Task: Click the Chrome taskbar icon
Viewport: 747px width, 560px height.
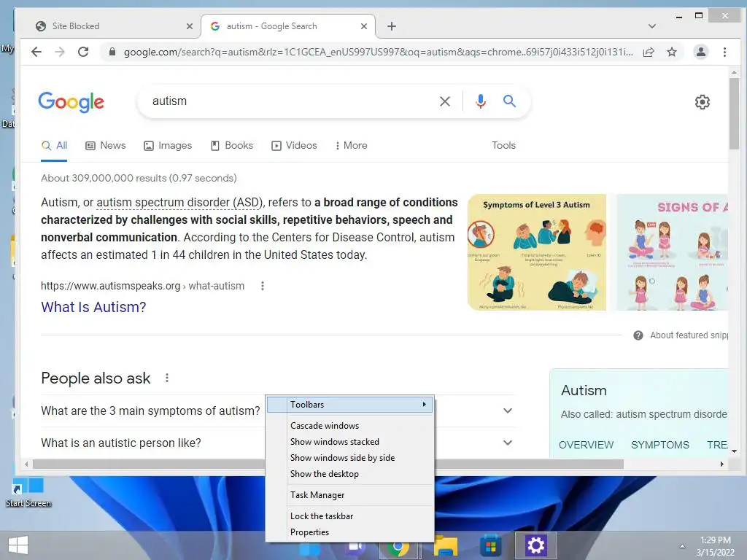Action: [x=398, y=548]
